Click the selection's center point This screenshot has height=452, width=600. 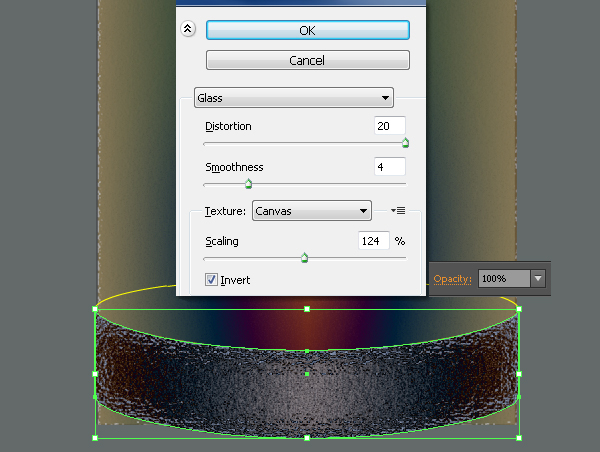307,374
